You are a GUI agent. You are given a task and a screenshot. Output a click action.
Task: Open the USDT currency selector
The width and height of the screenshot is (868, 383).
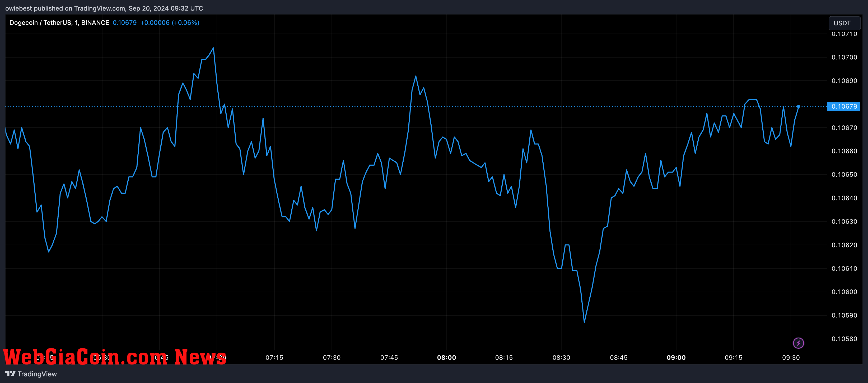click(x=844, y=23)
